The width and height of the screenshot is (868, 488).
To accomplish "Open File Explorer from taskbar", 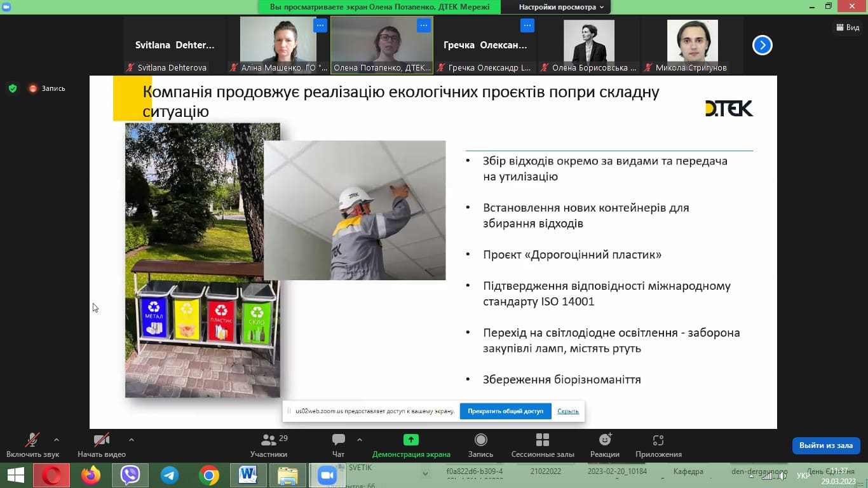I will point(287,475).
